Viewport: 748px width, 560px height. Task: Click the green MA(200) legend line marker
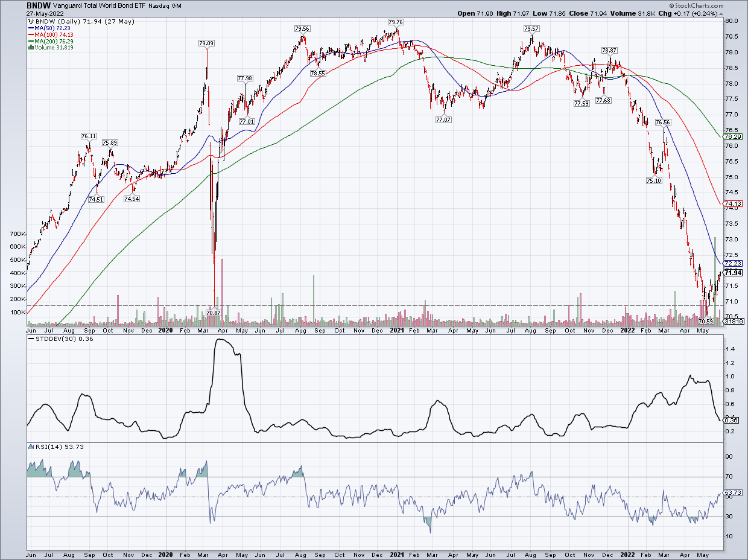[x=30, y=42]
